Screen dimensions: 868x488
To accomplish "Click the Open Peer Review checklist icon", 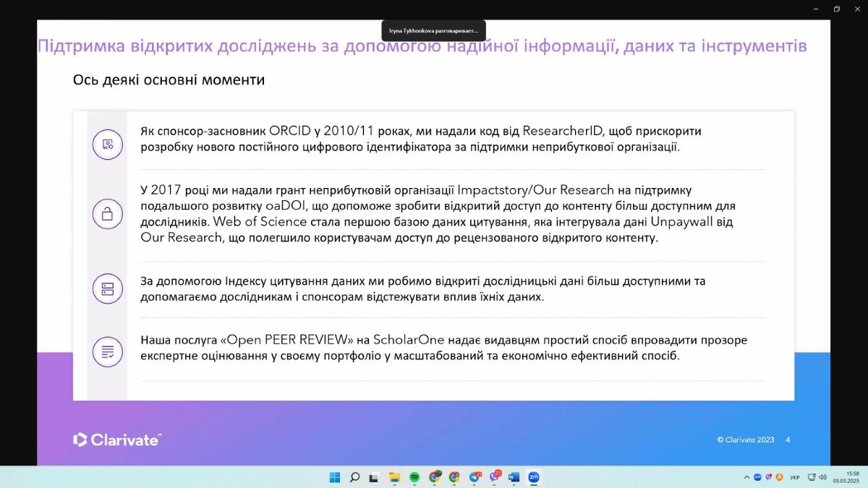I will click(107, 352).
